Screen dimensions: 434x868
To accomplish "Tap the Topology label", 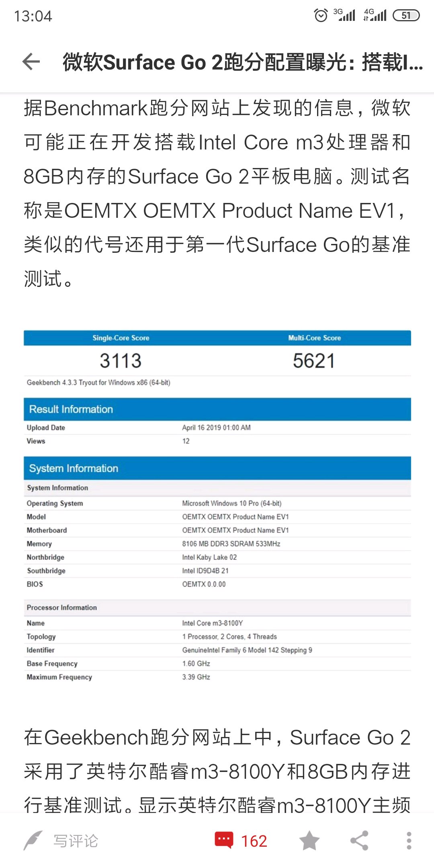I will 41,637.
